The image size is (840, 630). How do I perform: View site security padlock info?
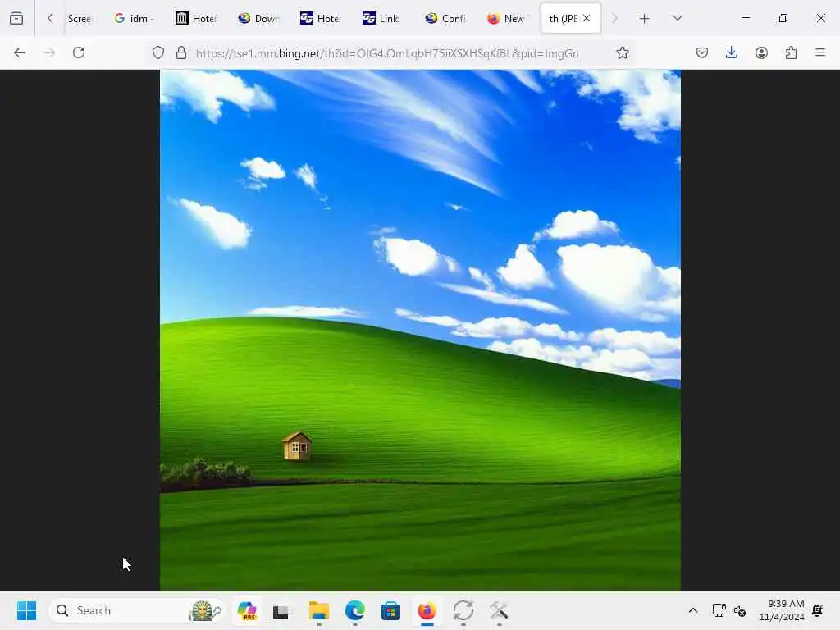(181, 52)
